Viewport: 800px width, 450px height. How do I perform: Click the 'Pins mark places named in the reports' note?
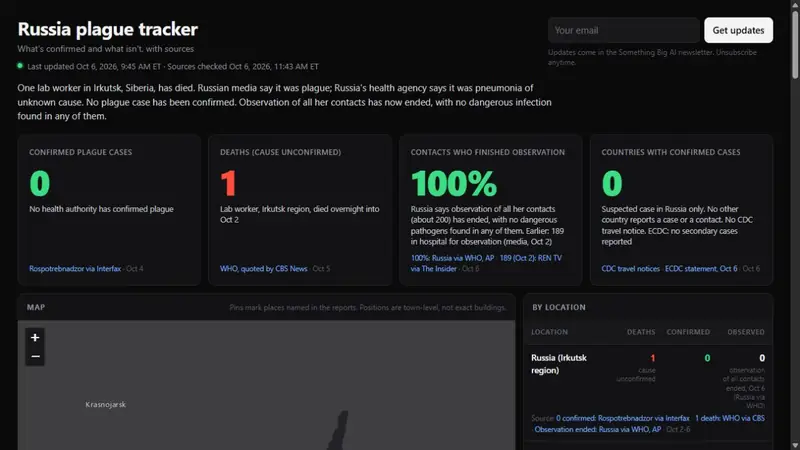click(x=368, y=307)
